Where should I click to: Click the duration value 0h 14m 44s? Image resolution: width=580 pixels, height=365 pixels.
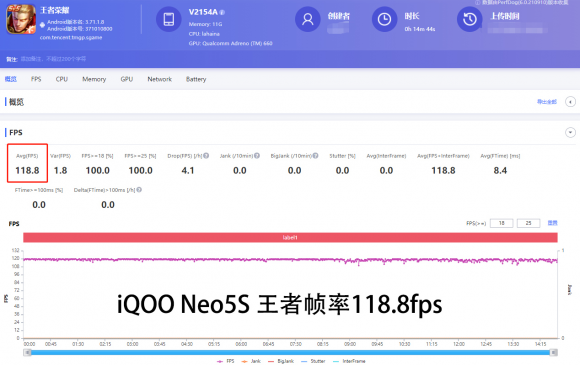coord(420,29)
